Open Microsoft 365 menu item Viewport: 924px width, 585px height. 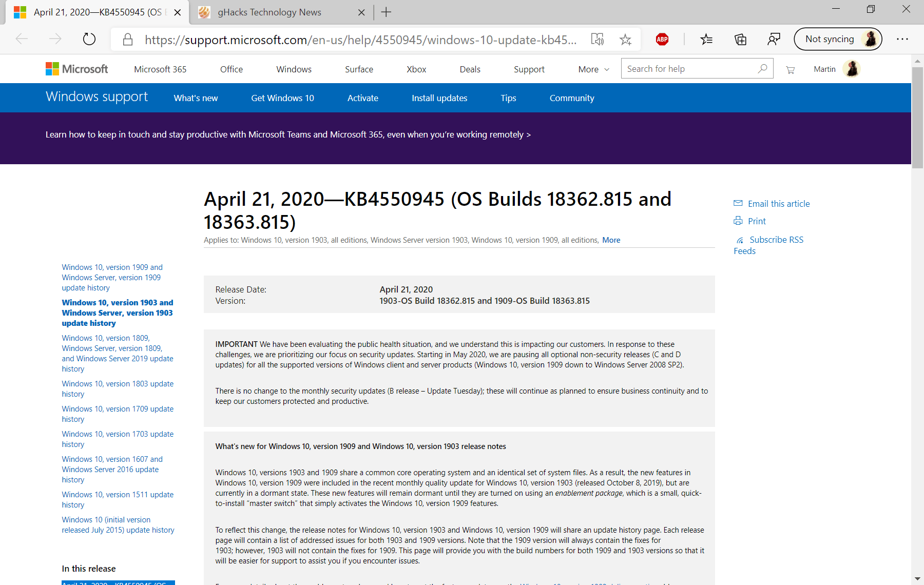(160, 69)
